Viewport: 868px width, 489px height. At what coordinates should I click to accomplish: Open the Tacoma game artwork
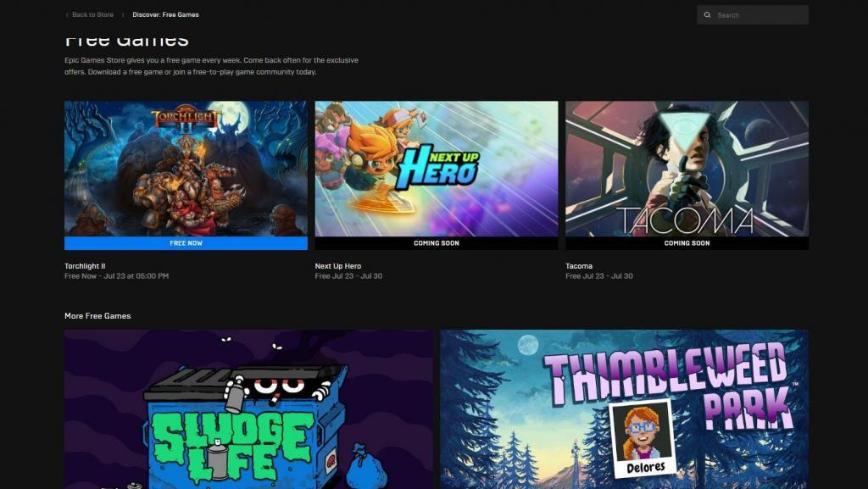click(687, 169)
